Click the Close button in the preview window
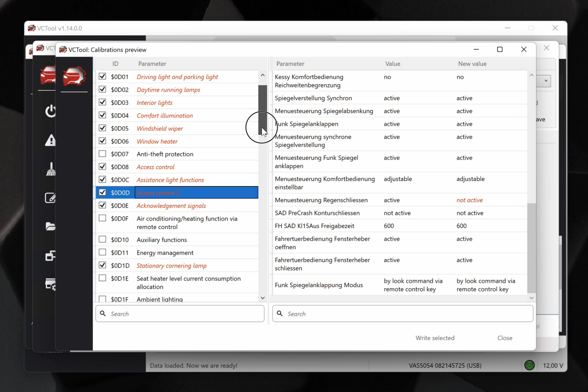This screenshot has height=392, width=588. 505,338
